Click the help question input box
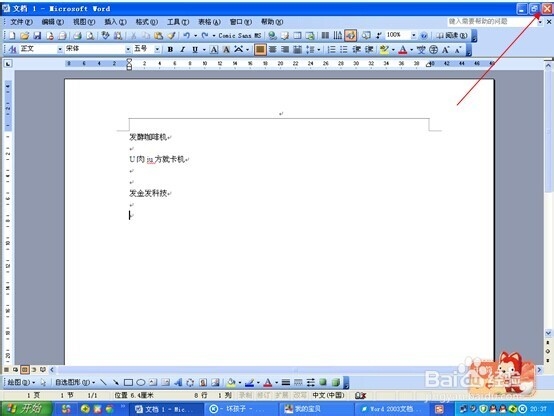Screen dimensions: 554x416 point(493,22)
